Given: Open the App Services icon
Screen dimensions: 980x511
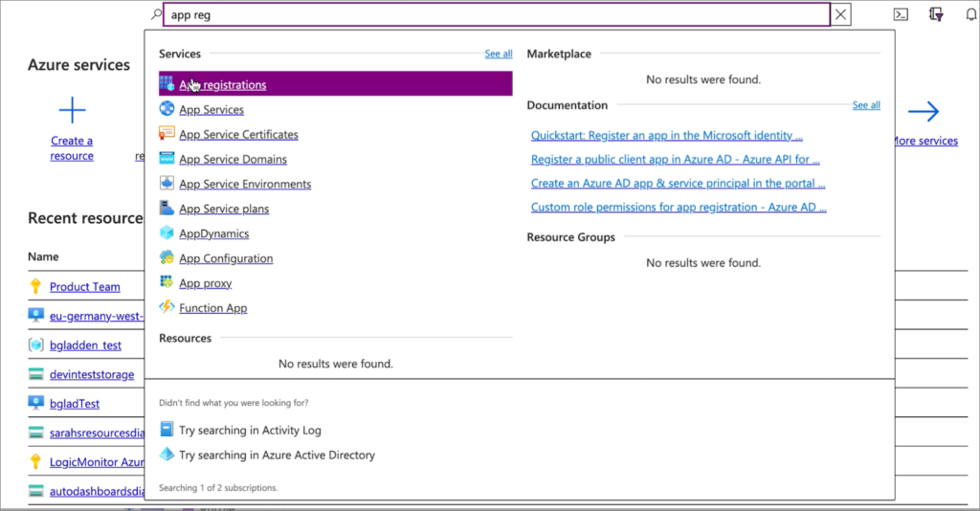Looking at the screenshot, I should 167,109.
